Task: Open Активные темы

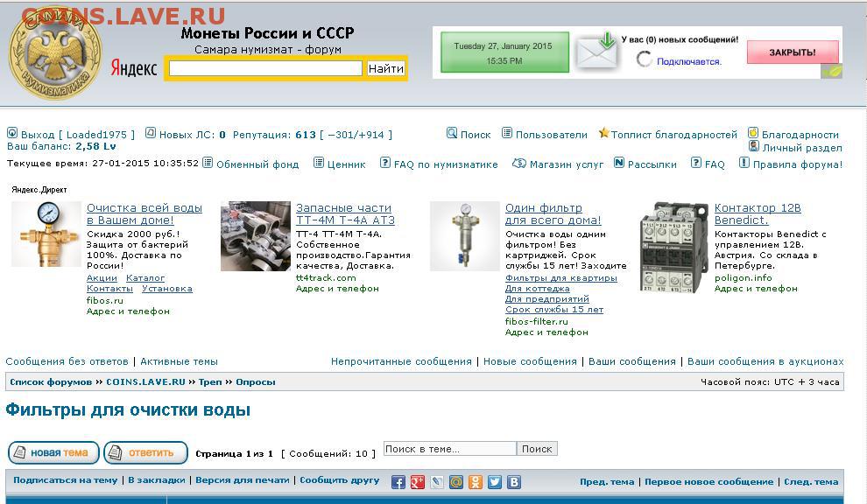Action: (x=180, y=361)
